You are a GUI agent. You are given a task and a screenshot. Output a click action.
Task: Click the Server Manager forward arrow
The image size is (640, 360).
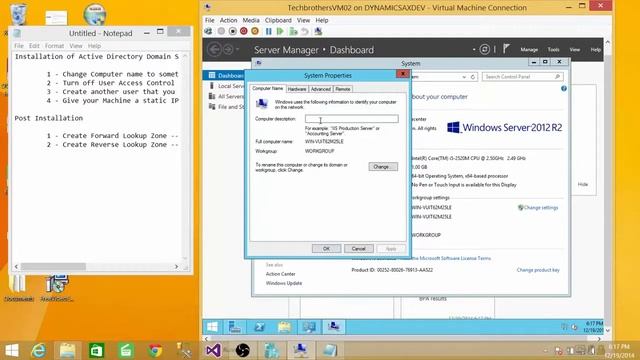(228, 49)
